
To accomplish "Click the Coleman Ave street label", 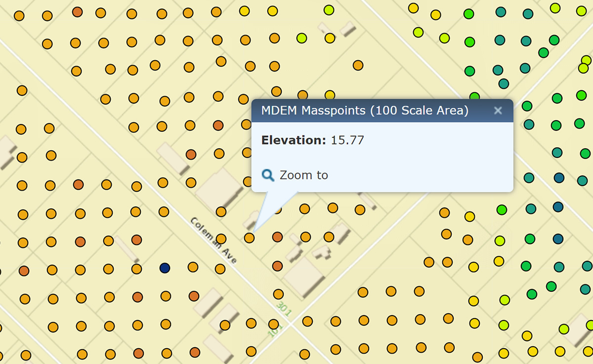I will [x=214, y=240].
